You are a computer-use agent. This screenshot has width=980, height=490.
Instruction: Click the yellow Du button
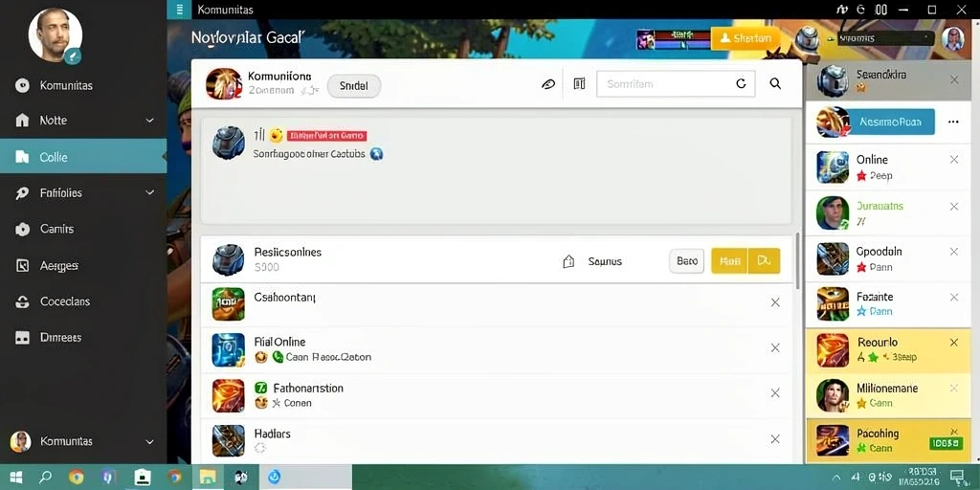764,261
